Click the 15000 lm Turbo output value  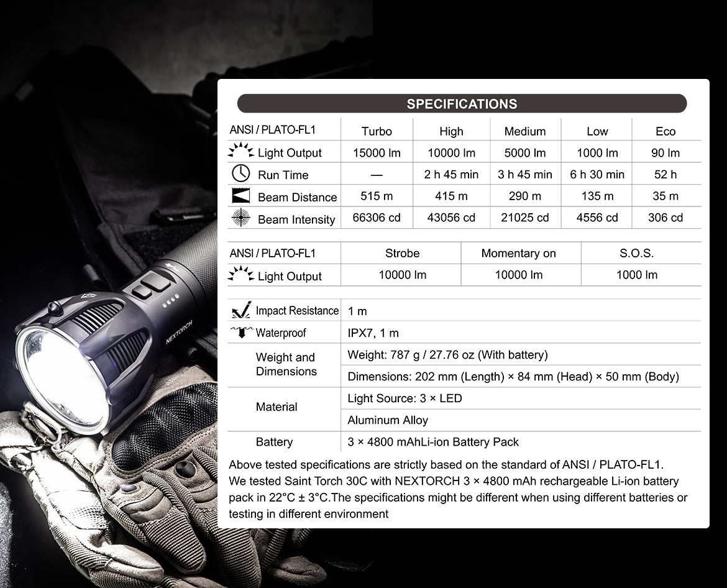(x=377, y=152)
